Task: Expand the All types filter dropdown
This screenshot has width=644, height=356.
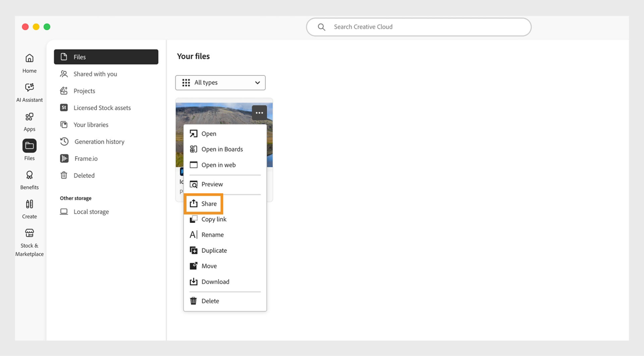Action: click(220, 83)
